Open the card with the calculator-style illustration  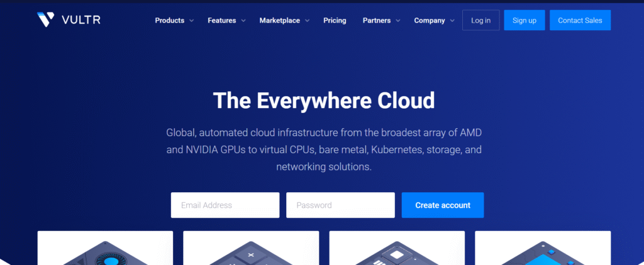pos(251,249)
